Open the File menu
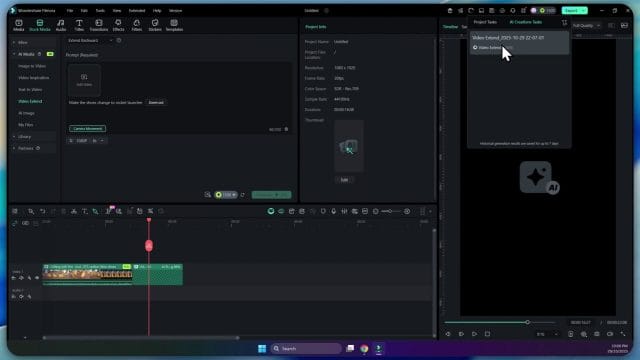 point(70,11)
